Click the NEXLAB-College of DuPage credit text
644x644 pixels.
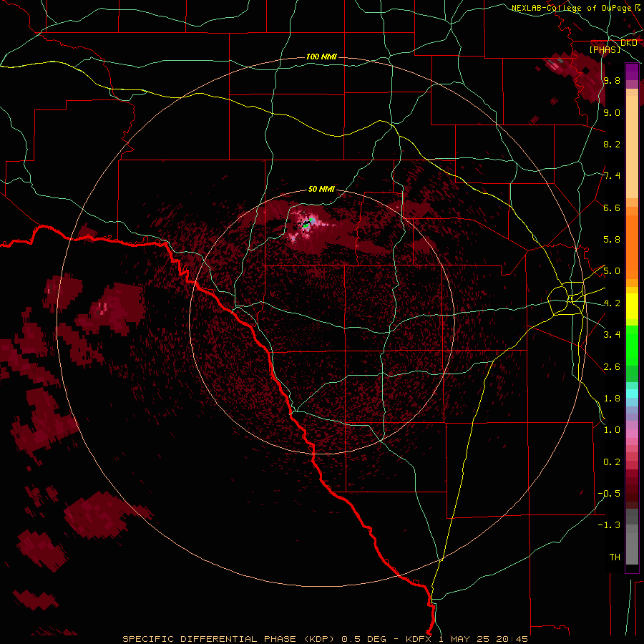[x=572, y=8]
